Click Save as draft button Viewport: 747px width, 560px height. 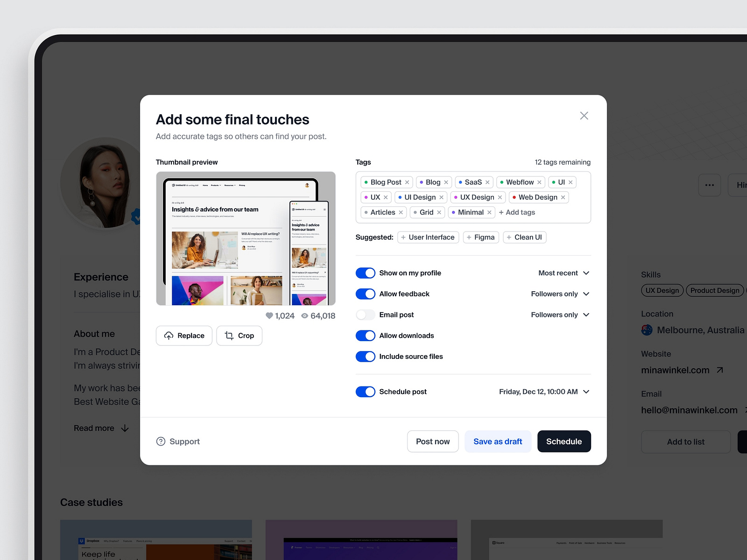(x=498, y=441)
